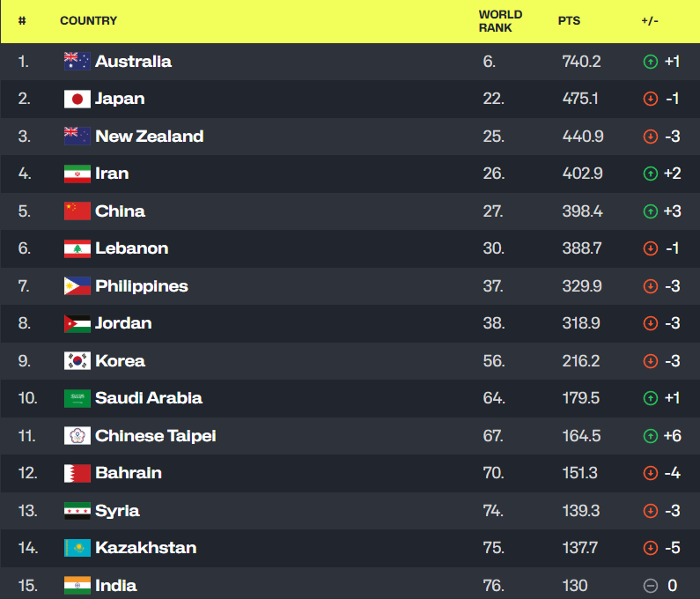Screen dimensions: 700x599
Task: Sort by the COUNTRY column header
Action: (x=88, y=20)
